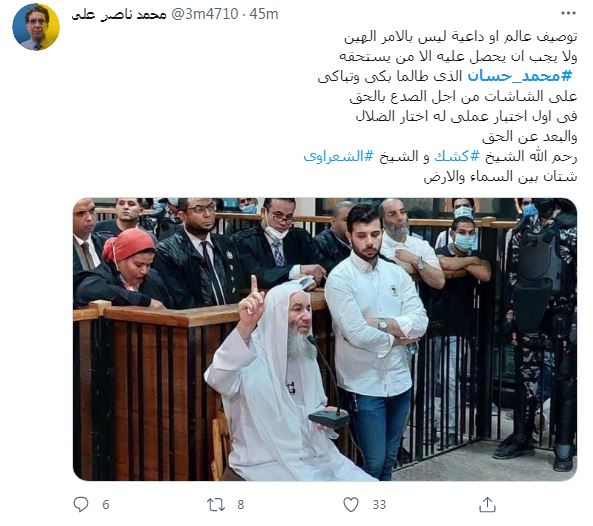Click the like count 33
593x526 pixels.
tap(379, 504)
